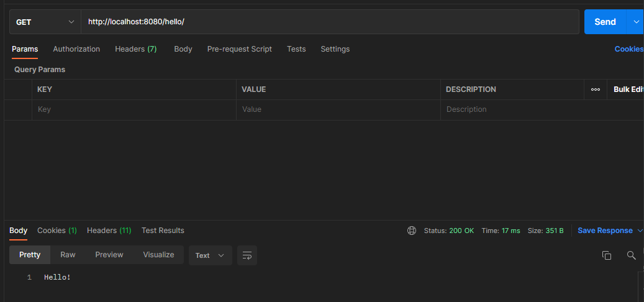Open the Cookies link
Image resolution: width=644 pixels, height=302 pixels.
(629, 49)
